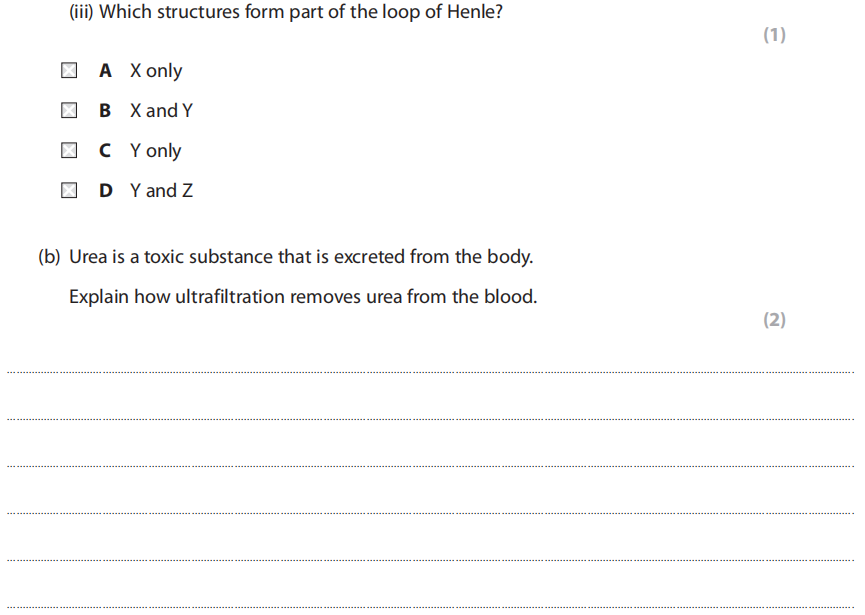Click the bold letter A option label

[105, 71]
